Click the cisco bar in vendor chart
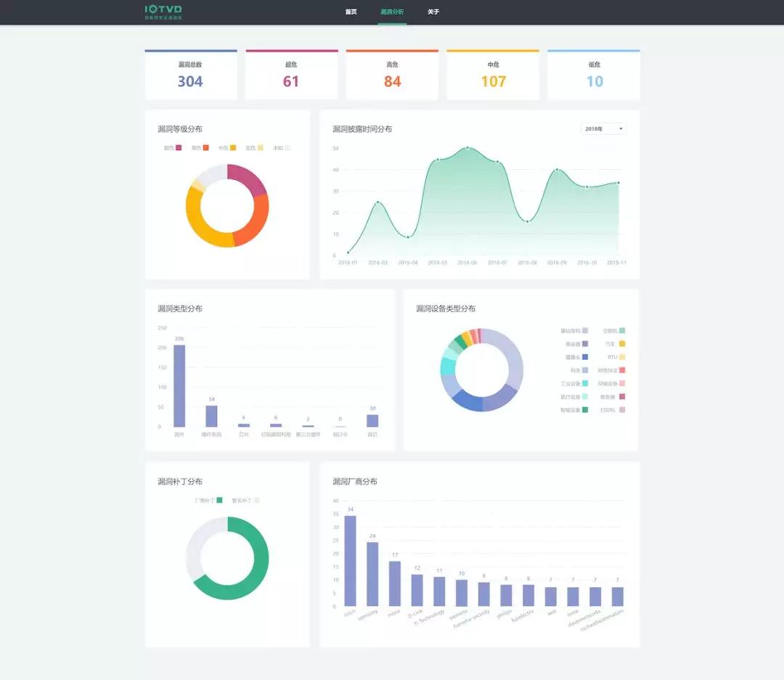 (350, 560)
